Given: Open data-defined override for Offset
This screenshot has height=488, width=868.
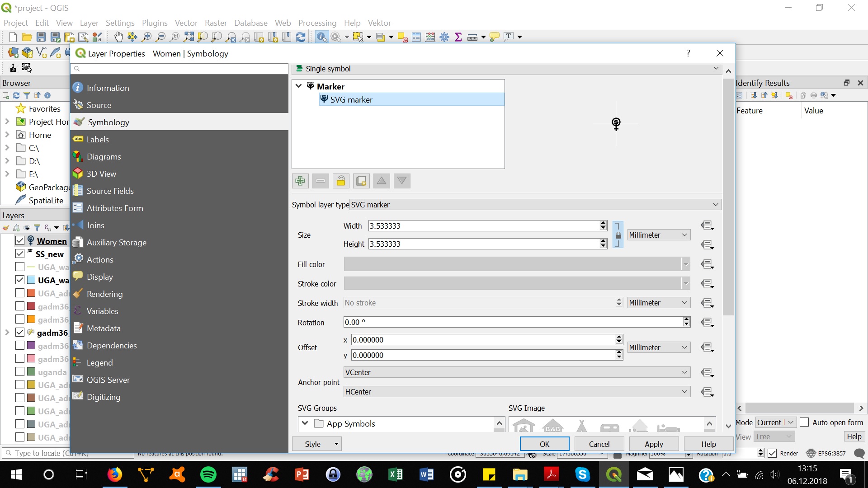Looking at the screenshot, I should 707,347.
